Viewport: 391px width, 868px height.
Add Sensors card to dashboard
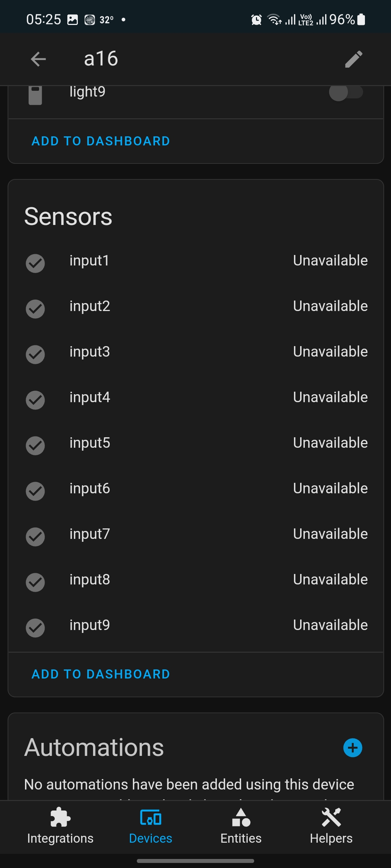101,674
